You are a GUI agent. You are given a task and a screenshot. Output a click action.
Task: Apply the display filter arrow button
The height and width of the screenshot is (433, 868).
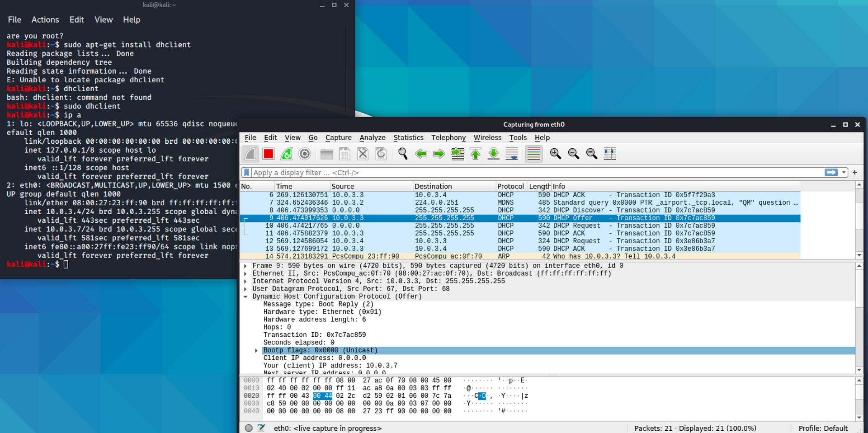click(831, 173)
